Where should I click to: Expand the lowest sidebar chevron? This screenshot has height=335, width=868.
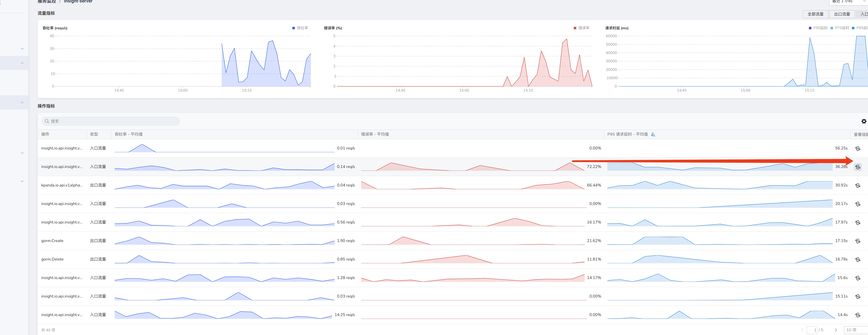pos(22,182)
